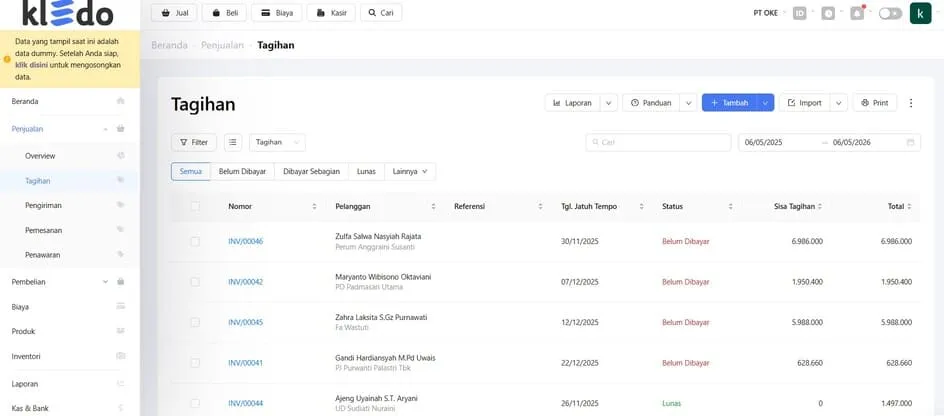This screenshot has height=416, width=944.
Task: Expand the Pembelian sidebar section chevron
Action: 105,282
